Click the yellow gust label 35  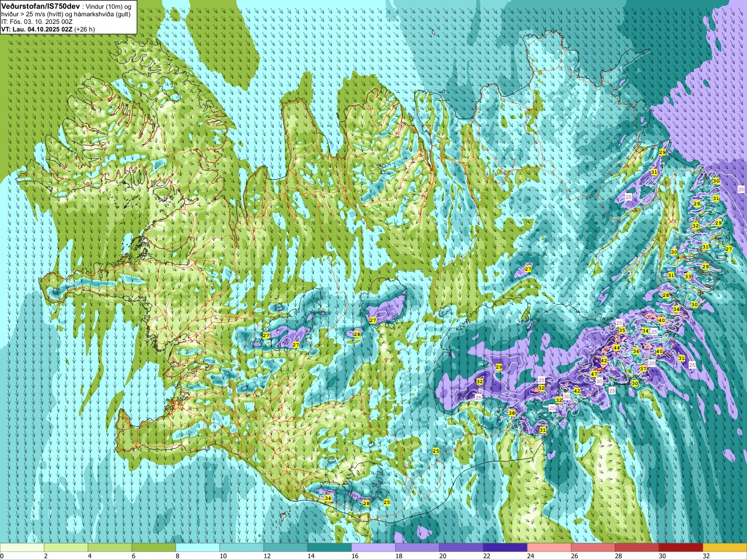(x=622, y=330)
